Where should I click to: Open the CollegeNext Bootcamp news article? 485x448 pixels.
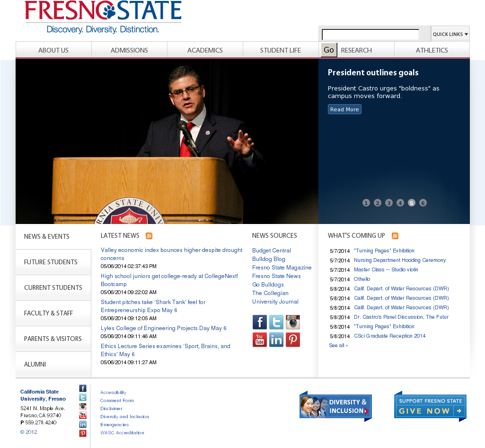click(169, 280)
